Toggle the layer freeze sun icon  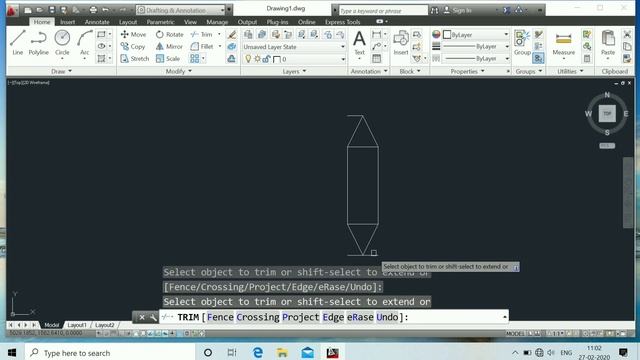click(x=257, y=59)
